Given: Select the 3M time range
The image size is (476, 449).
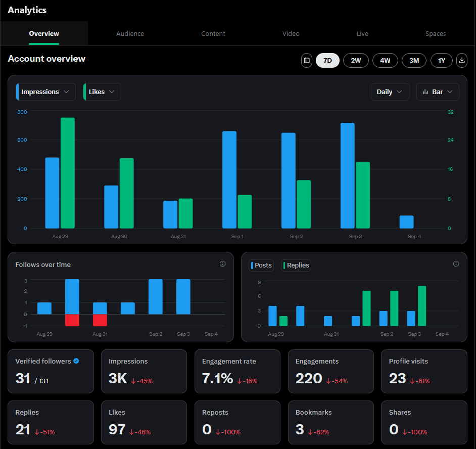Looking at the screenshot, I should point(414,61).
